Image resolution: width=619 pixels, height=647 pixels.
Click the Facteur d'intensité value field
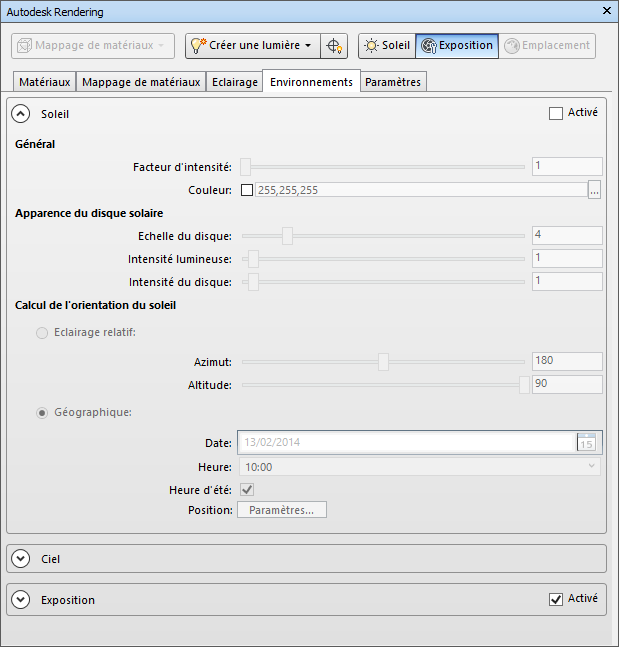point(567,166)
